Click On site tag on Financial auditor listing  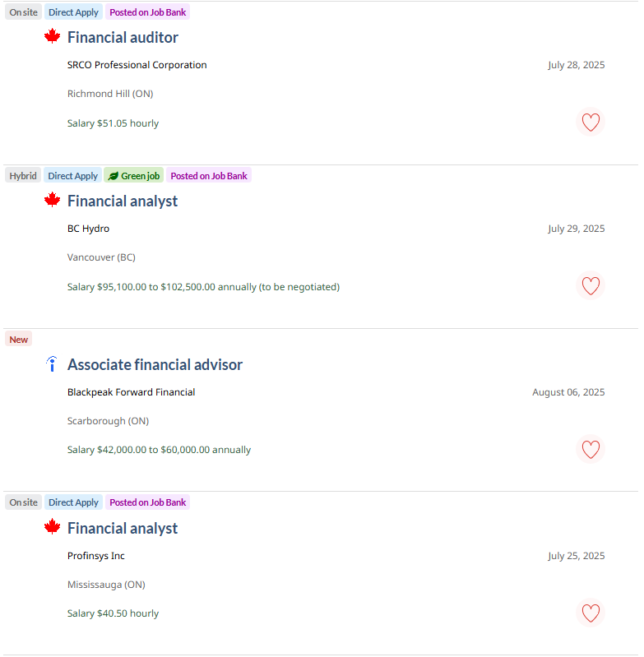pos(24,12)
